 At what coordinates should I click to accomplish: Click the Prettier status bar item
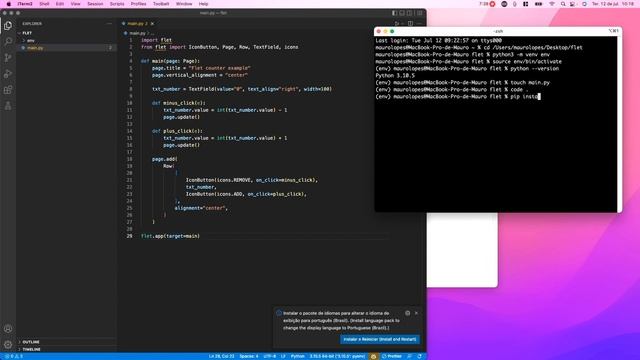[392, 356]
